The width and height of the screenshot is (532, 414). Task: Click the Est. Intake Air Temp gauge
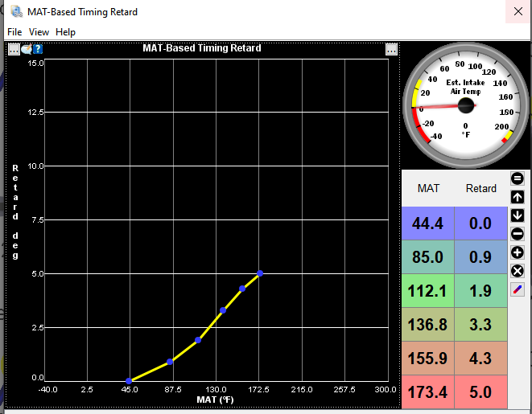[466, 105]
